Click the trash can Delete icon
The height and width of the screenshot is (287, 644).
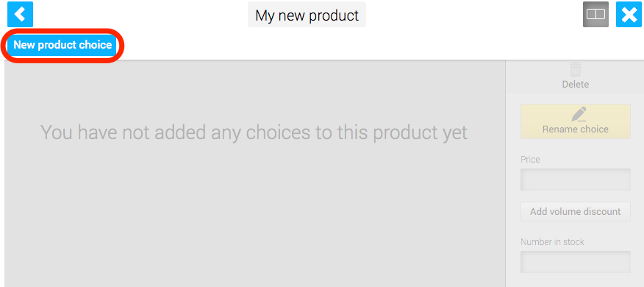tap(576, 69)
